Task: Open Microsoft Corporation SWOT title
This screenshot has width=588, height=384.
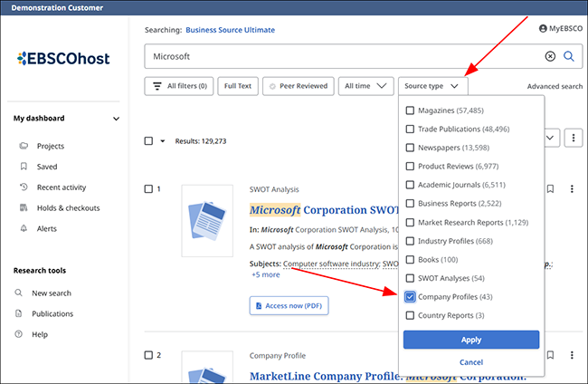Action: click(325, 210)
